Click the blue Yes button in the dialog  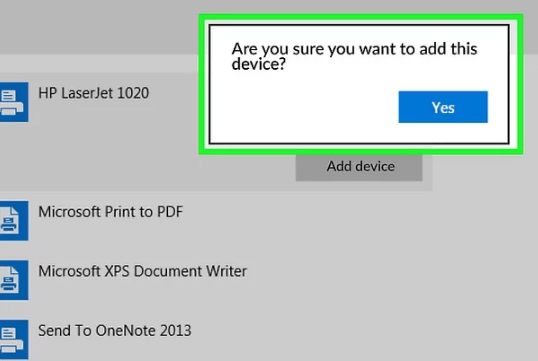[443, 107]
